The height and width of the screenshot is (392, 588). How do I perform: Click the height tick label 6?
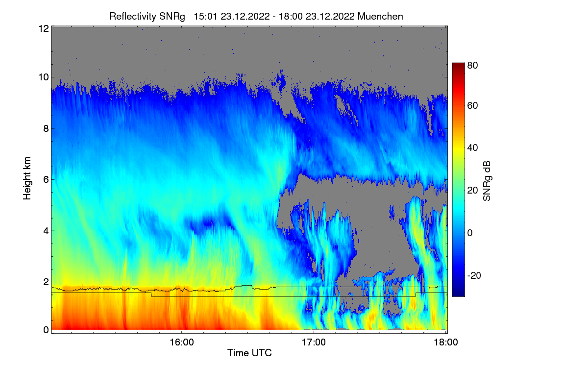coord(46,180)
